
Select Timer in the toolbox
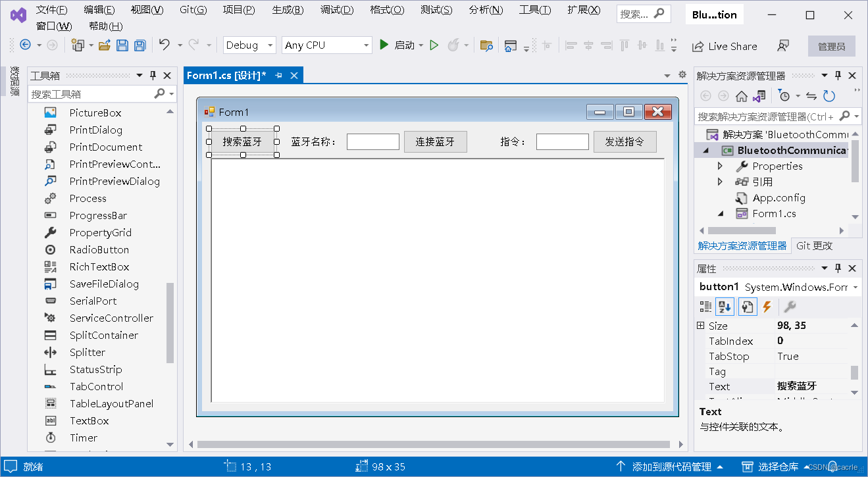pos(84,438)
